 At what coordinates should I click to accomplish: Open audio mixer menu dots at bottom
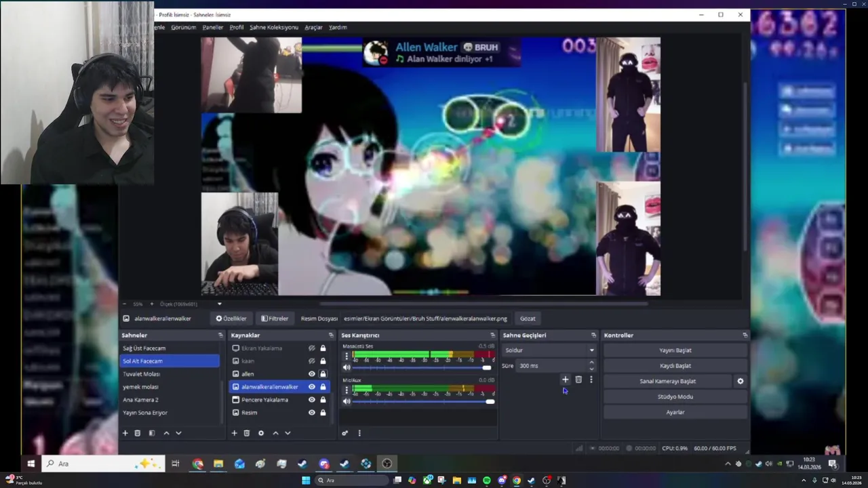359,433
